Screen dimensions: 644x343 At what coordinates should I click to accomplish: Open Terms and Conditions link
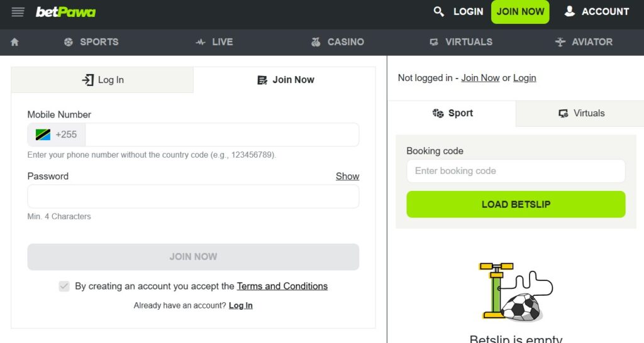point(282,286)
